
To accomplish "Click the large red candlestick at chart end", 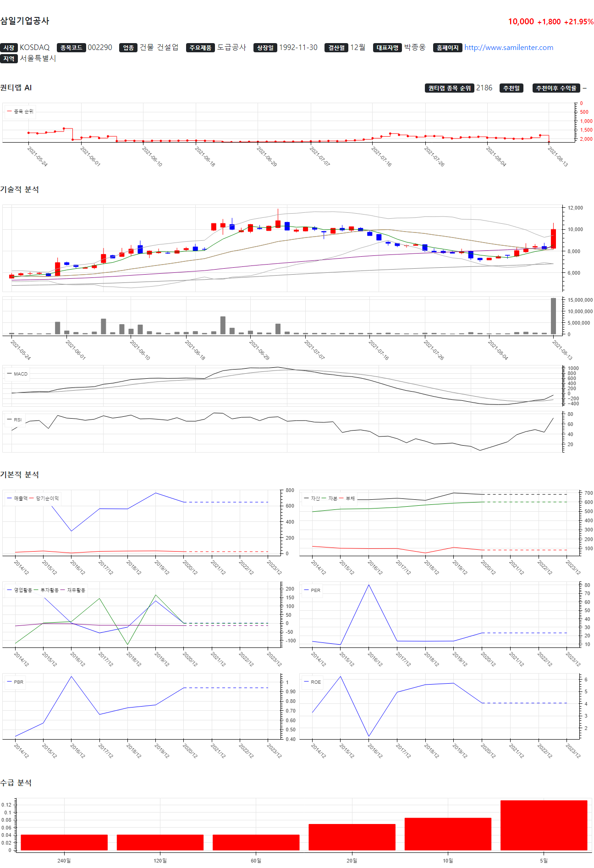I will point(553,238).
